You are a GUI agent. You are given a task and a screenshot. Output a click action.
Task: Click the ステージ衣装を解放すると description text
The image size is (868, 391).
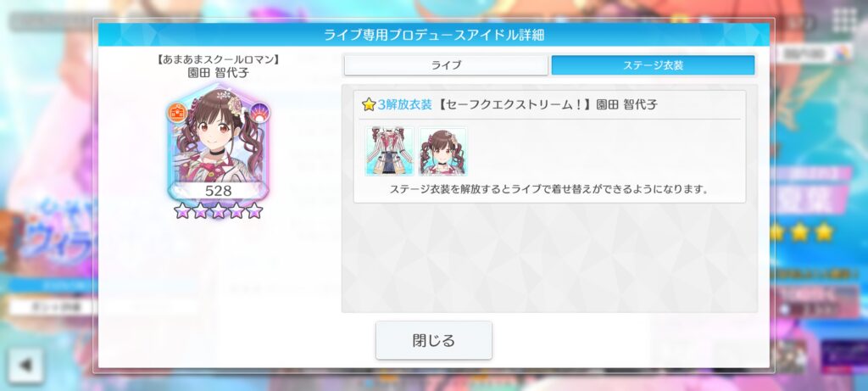[549, 189]
